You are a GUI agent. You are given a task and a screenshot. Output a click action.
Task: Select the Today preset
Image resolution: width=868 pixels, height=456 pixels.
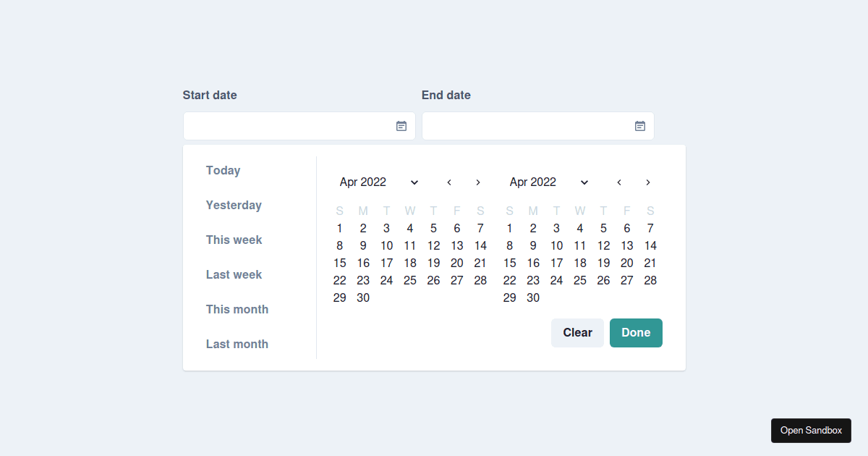point(223,171)
